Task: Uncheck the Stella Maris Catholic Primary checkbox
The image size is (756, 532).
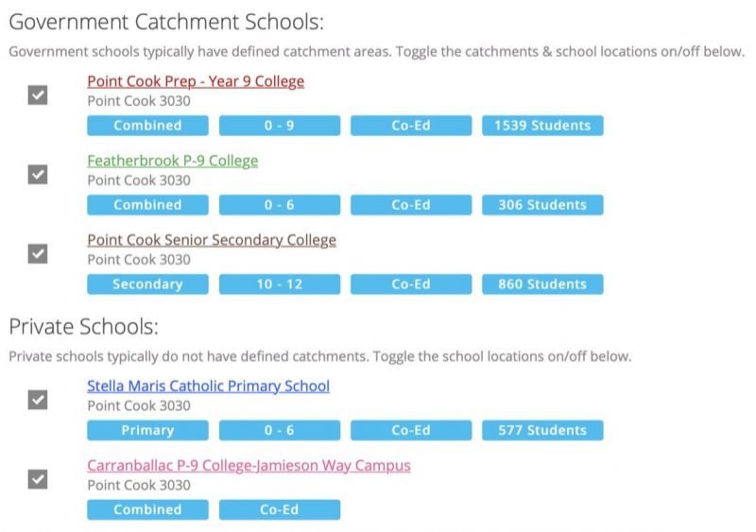Action: (x=38, y=400)
